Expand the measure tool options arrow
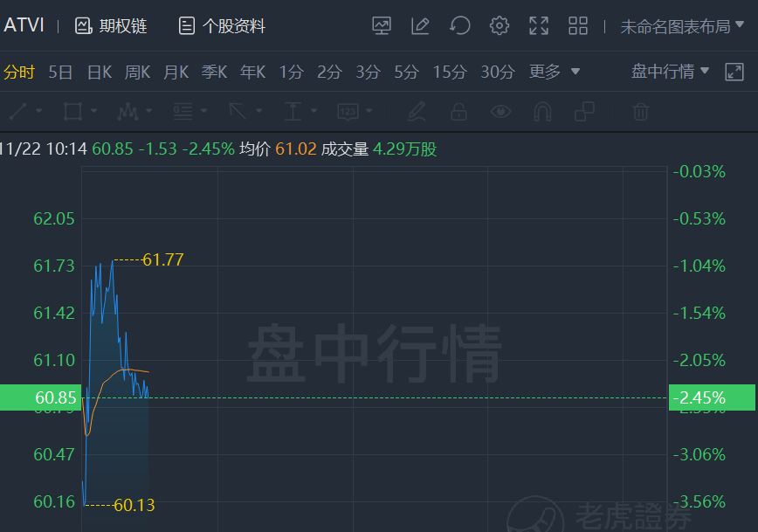This screenshot has width=758, height=532. [314, 111]
